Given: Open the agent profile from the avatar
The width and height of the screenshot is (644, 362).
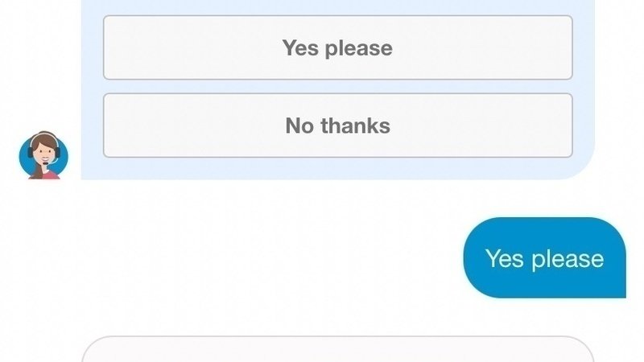Looking at the screenshot, I should click(x=43, y=155).
